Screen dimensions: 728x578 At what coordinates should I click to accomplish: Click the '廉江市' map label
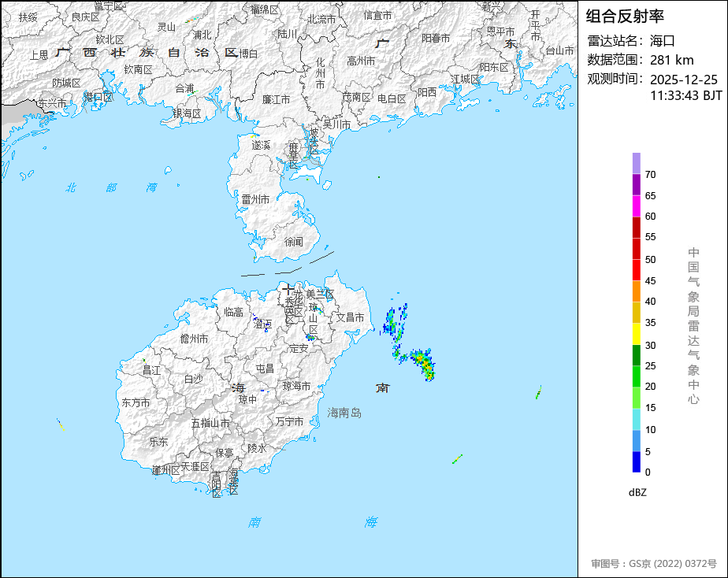click(277, 100)
